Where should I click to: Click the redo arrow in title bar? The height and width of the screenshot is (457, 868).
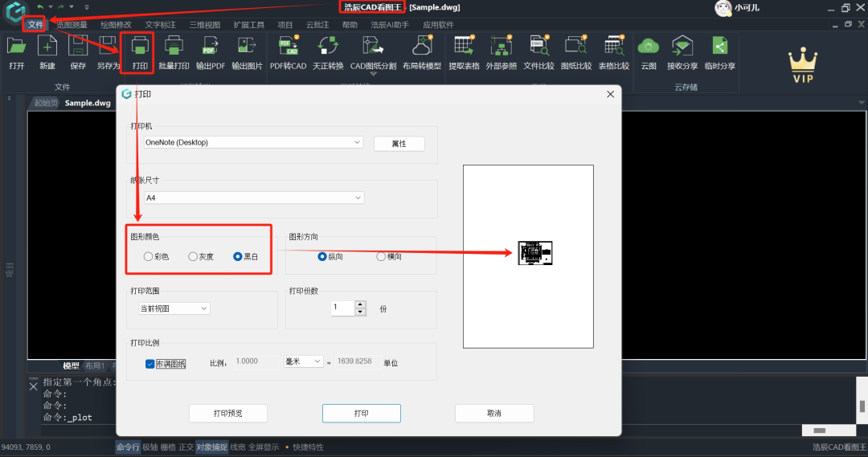coord(61,6)
